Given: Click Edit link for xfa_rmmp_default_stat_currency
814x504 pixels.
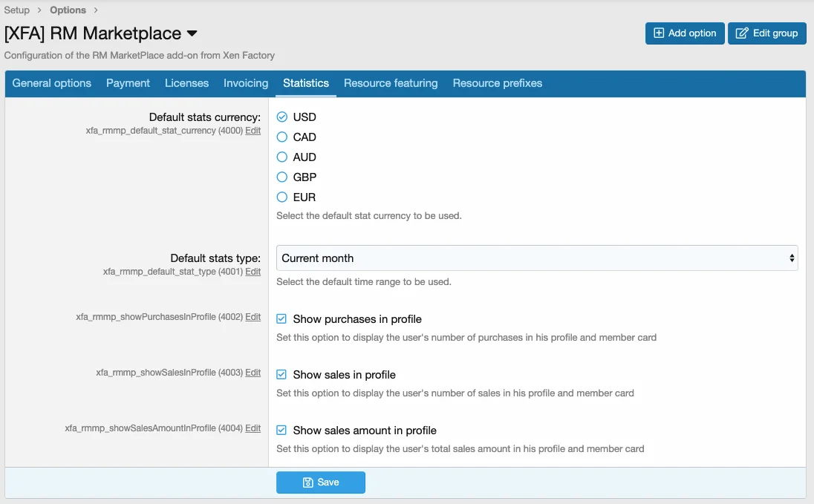Looking at the screenshot, I should (x=253, y=131).
